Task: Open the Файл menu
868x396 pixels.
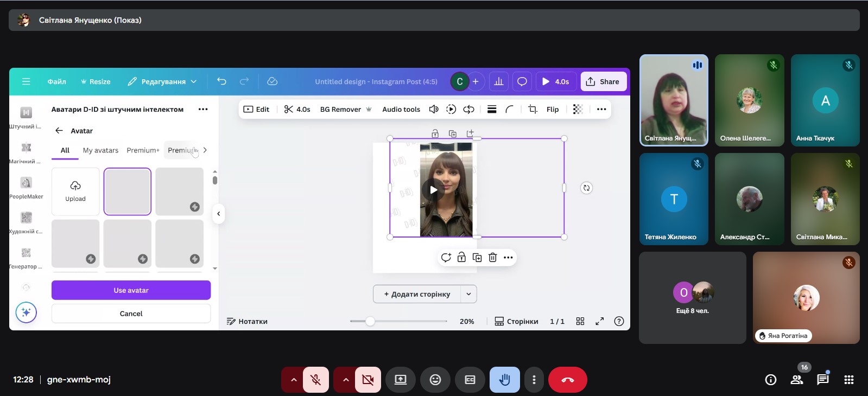Action: point(56,81)
